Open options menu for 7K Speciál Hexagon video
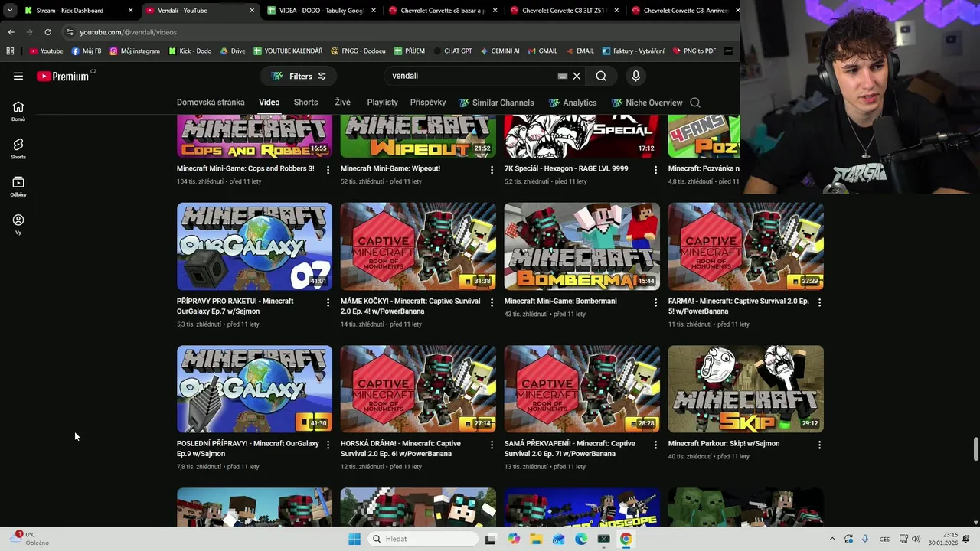This screenshot has height=551, width=980. (655, 169)
